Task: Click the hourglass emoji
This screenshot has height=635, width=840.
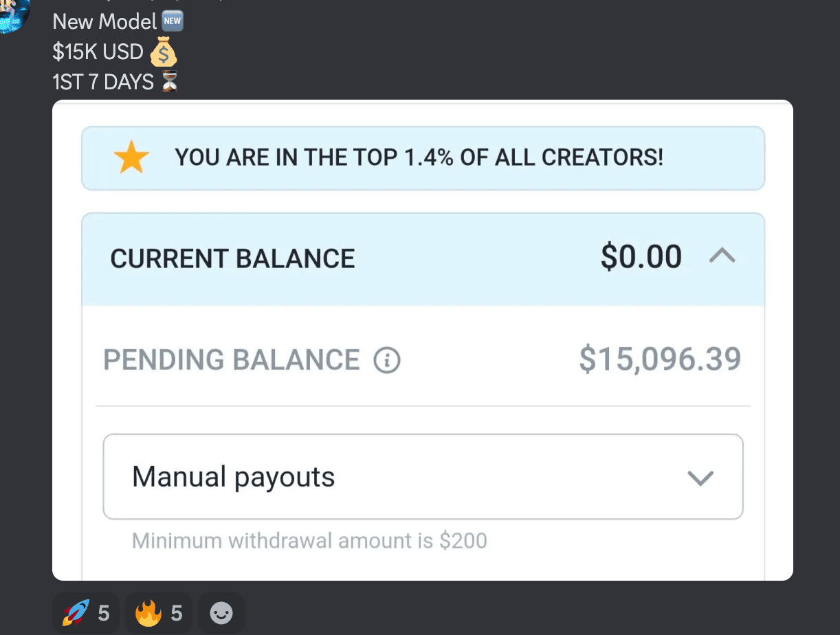Action: pos(169,82)
